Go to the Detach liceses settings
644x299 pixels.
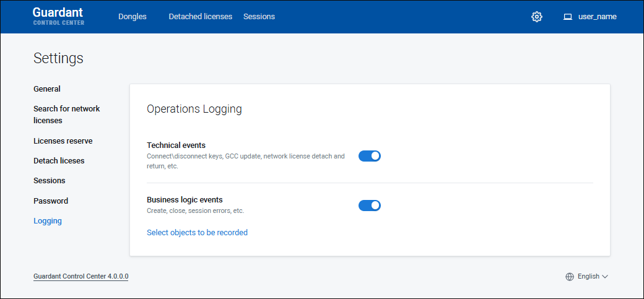59,161
